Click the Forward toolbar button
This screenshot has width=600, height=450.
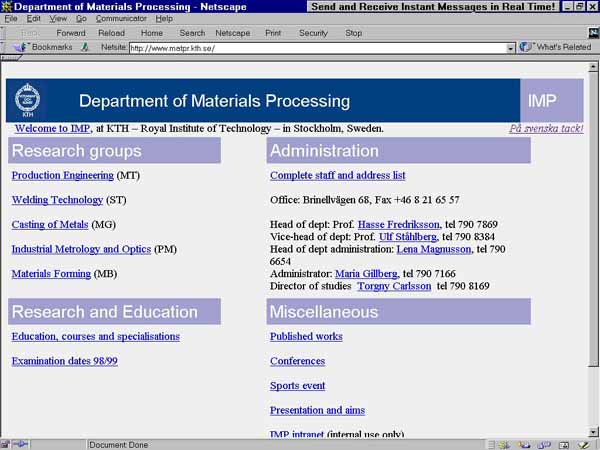(x=71, y=33)
